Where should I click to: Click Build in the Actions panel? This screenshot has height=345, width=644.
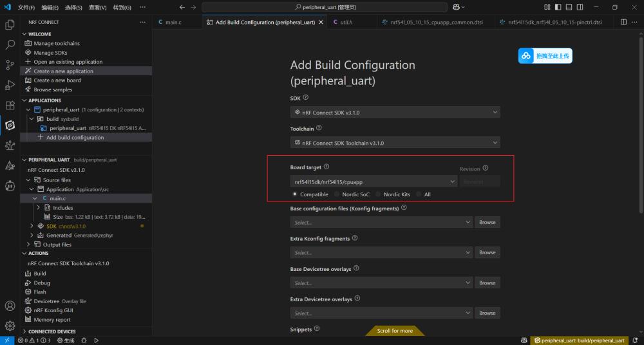pyautogui.click(x=40, y=274)
